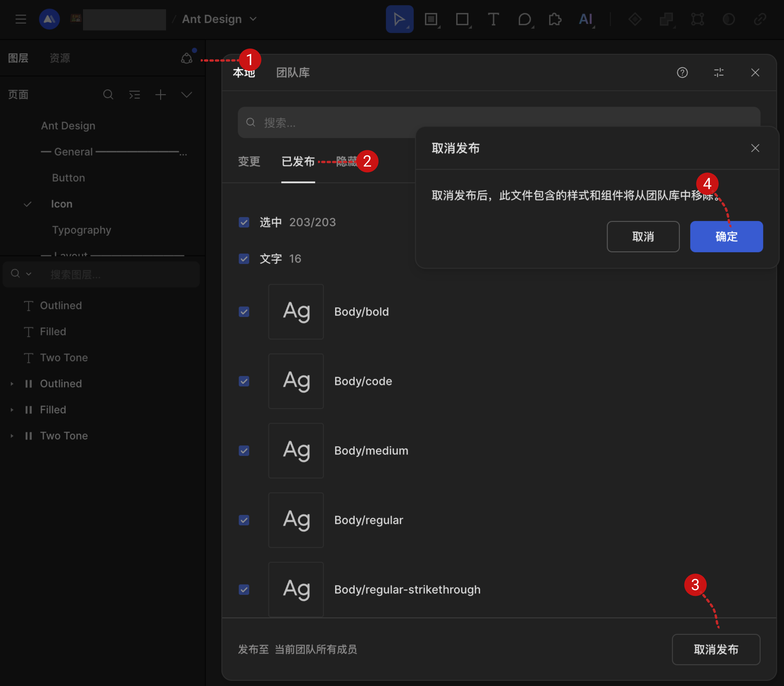Select the Ant Design page entry

68,126
